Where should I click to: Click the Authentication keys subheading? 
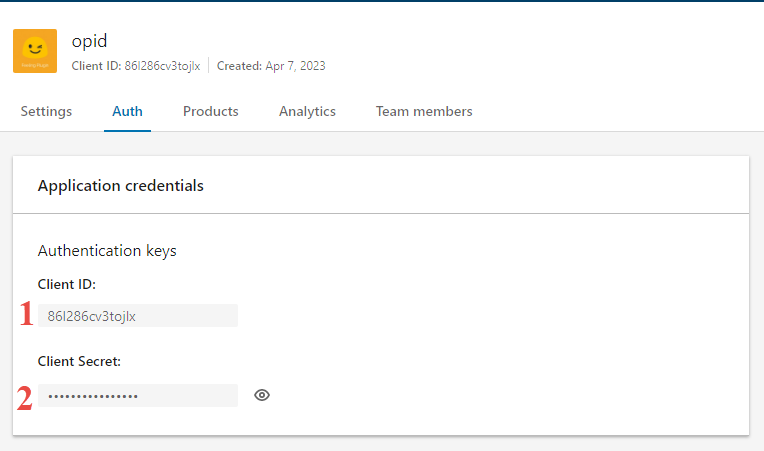[107, 251]
